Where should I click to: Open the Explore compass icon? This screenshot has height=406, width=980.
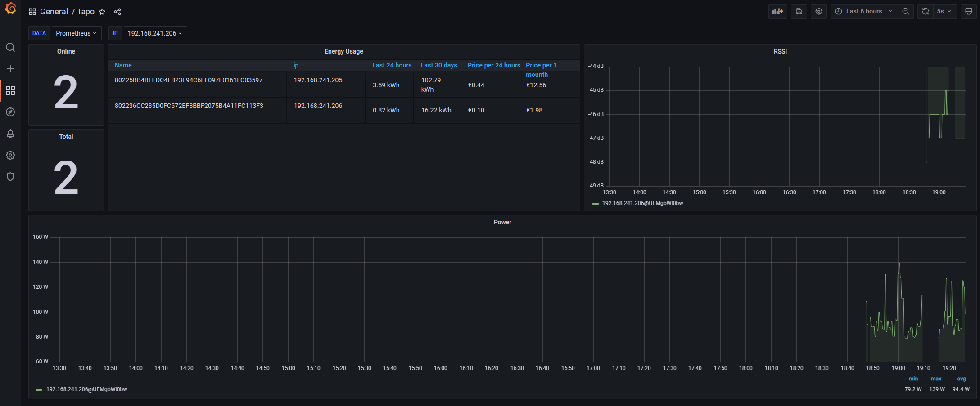(x=10, y=112)
